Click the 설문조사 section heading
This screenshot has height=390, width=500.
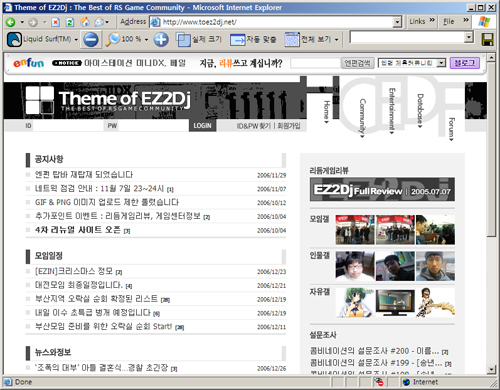click(x=323, y=335)
